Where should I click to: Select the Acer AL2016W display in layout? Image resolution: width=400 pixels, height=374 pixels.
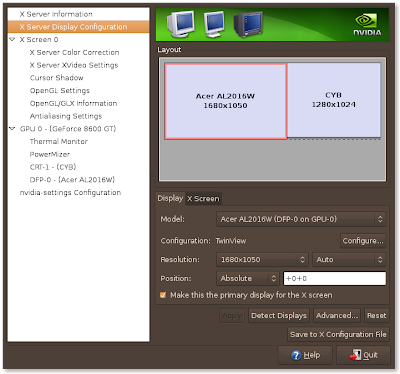click(226, 101)
